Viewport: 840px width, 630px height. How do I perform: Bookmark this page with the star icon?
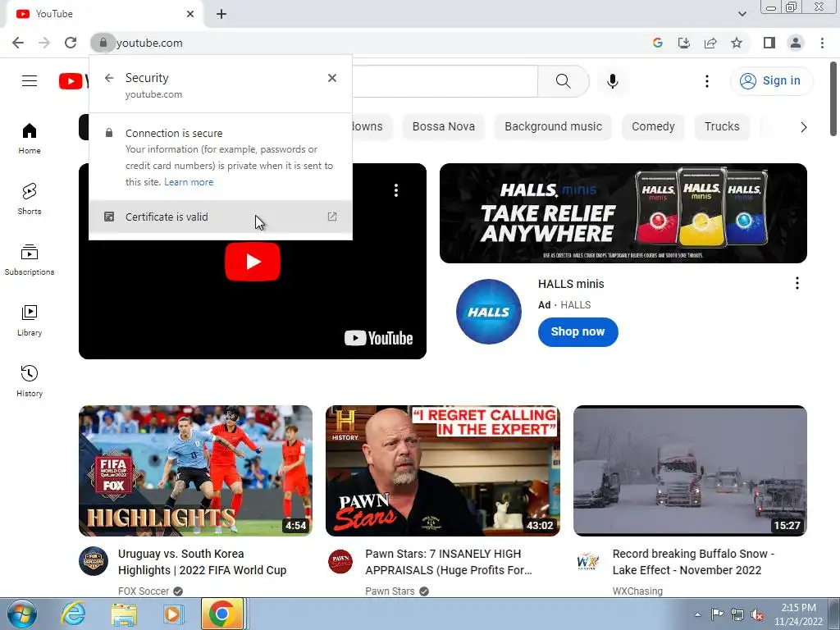point(737,43)
